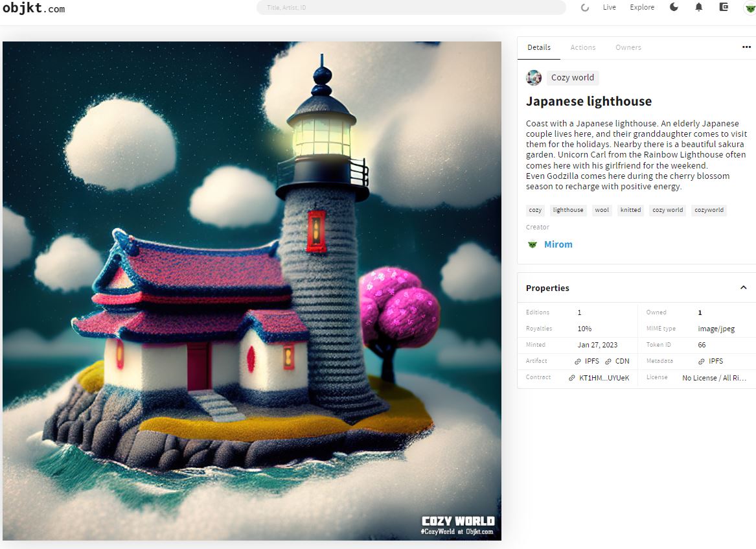
Task: Click the Title, Artist, ID search field
Action: [412, 7]
